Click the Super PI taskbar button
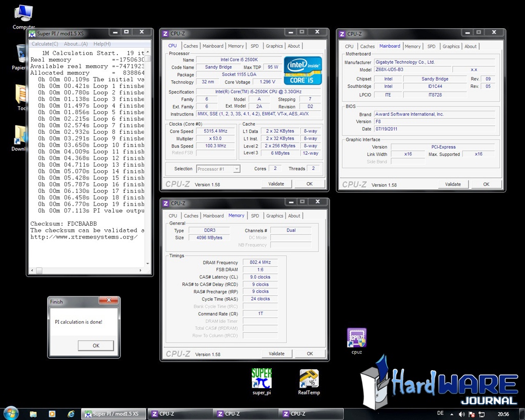This screenshot has height=420, width=525. point(114,414)
